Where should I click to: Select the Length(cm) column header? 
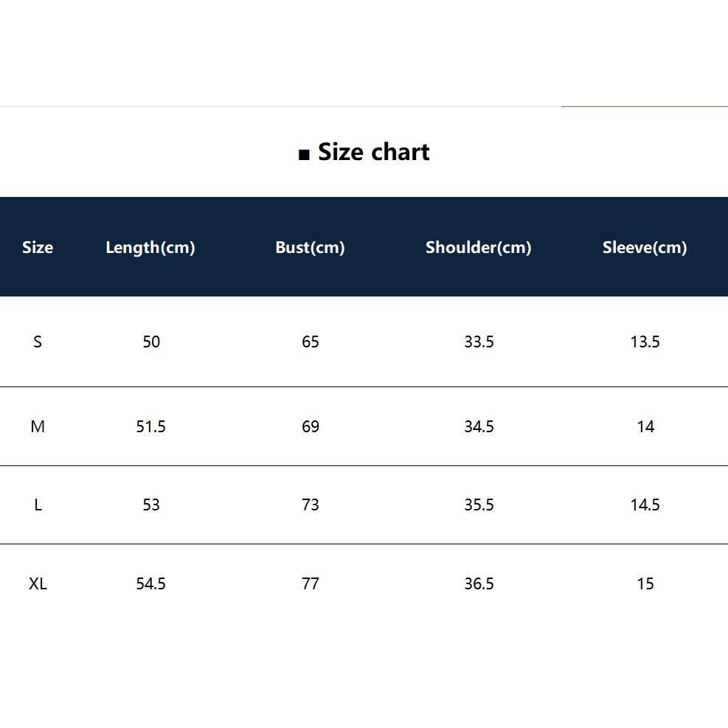[150, 248]
